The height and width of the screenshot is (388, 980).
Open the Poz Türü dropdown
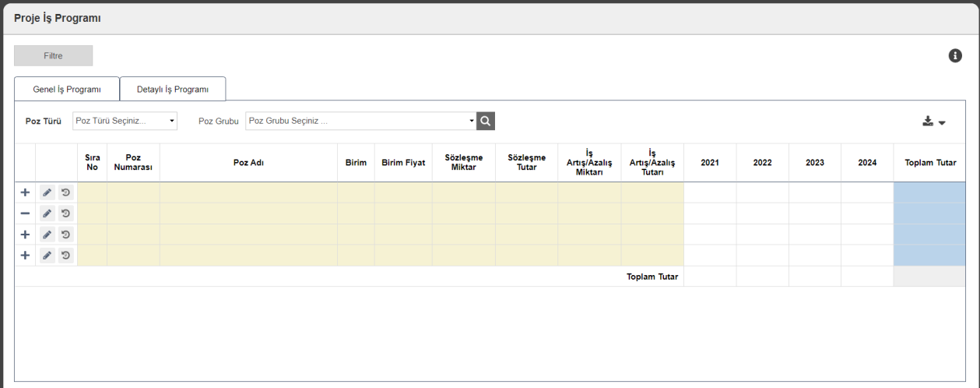pos(125,121)
